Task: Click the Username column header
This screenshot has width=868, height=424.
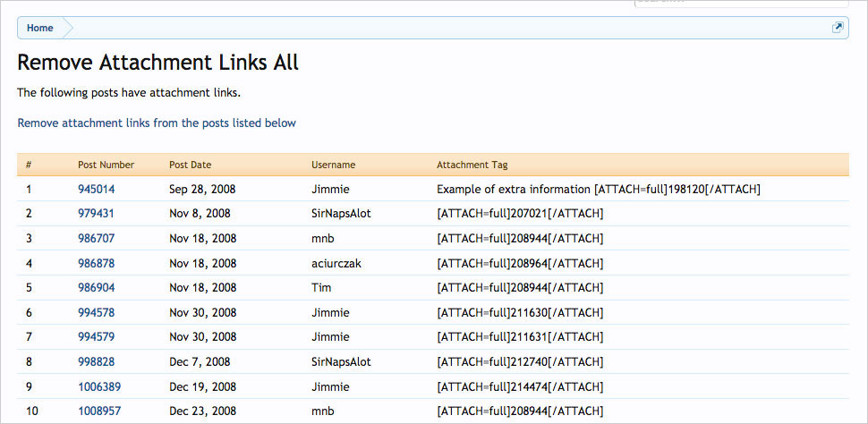Action: 333,165
